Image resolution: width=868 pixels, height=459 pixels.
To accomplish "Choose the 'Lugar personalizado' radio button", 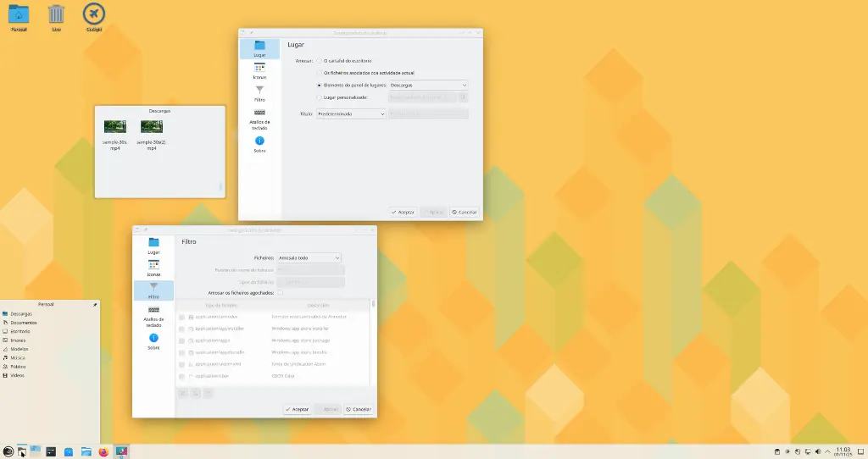I will [319, 97].
